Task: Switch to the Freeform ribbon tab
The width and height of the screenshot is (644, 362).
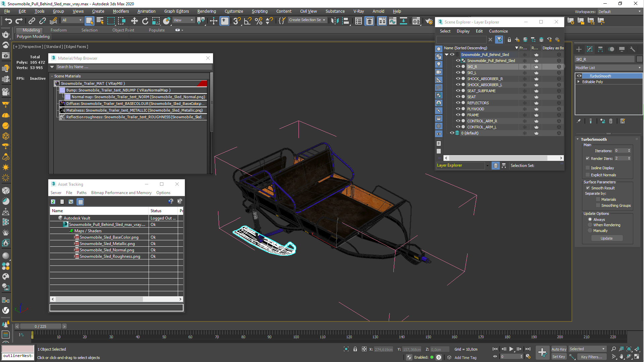Action: coord(59,30)
